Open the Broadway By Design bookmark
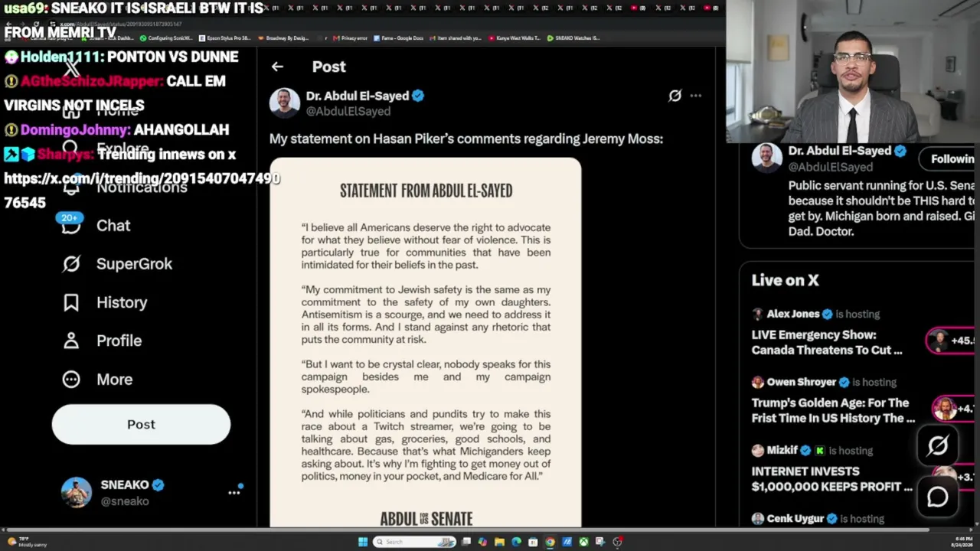This screenshot has height=551, width=980. [x=284, y=38]
